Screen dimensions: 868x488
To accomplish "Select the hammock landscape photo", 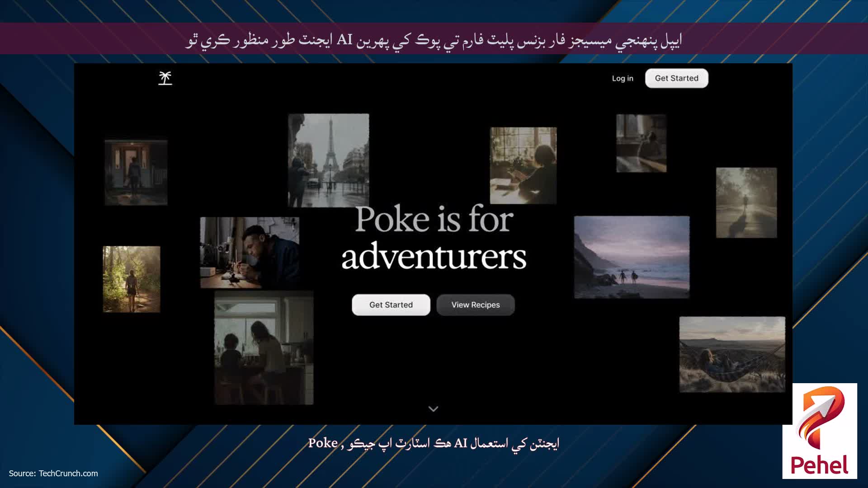I will 732,354.
